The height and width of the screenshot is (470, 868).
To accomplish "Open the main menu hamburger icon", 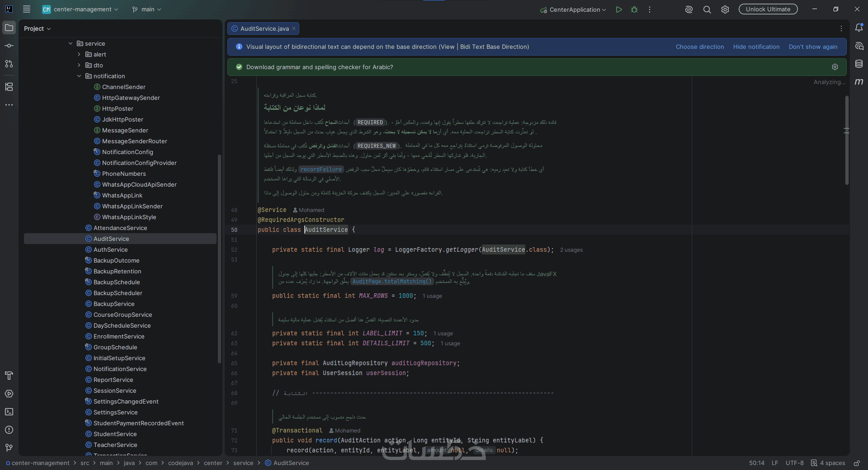I will click(27, 9).
